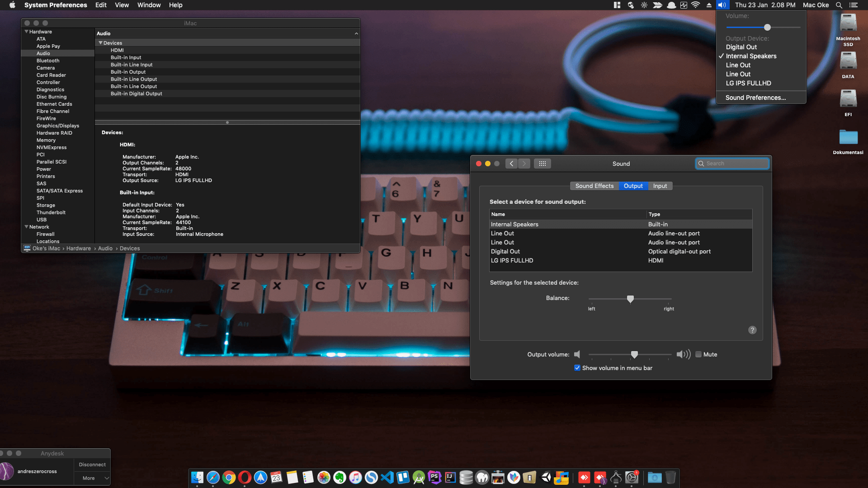Open Unity from the dock
Image resolution: width=868 pixels, height=488 pixels.
pyautogui.click(x=546, y=478)
